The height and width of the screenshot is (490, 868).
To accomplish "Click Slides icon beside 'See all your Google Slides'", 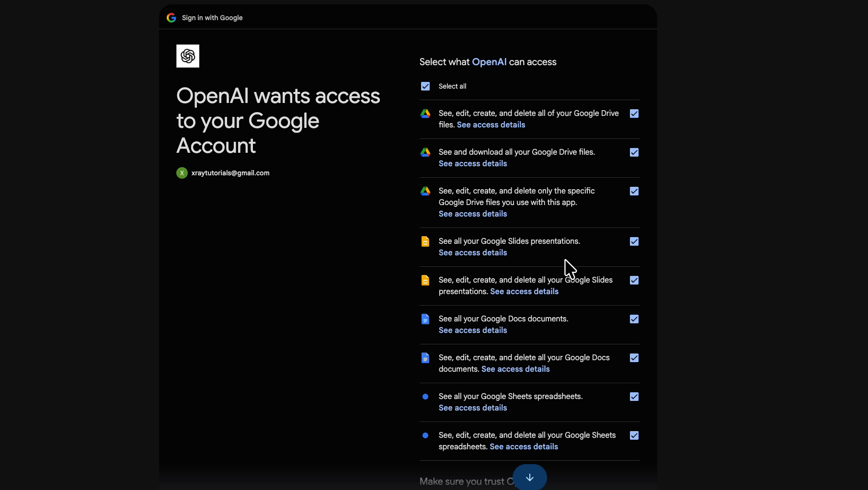I will (425, 241).
